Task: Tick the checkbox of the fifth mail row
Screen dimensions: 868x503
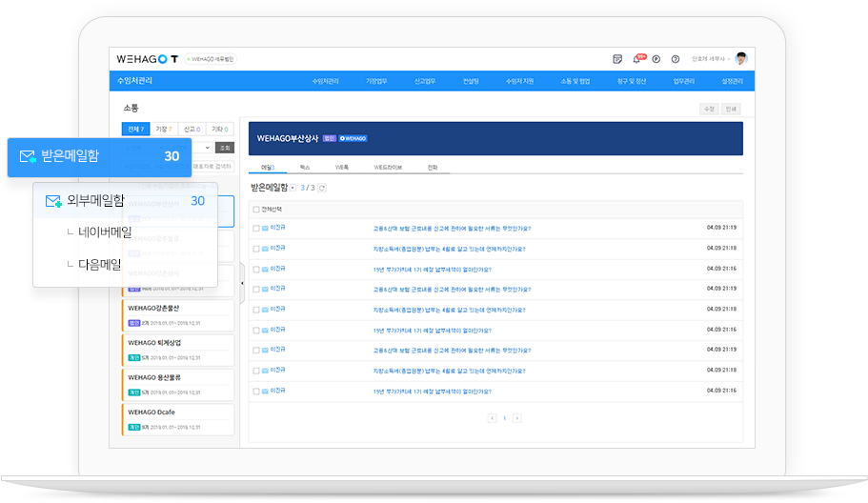Action: click(255, 310)
